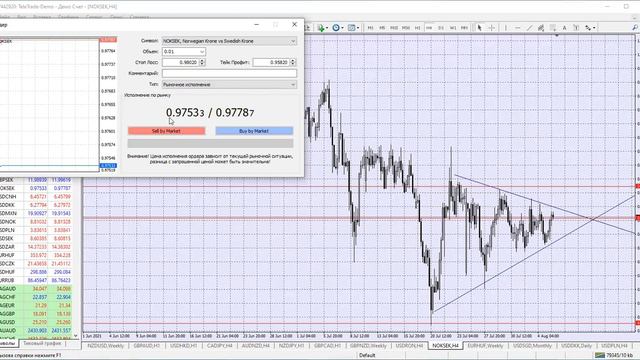Viewport: 640px width, 360px height.
Task: Open the EURHUF,Weekly chart tab
Action: tap(485, 346)
